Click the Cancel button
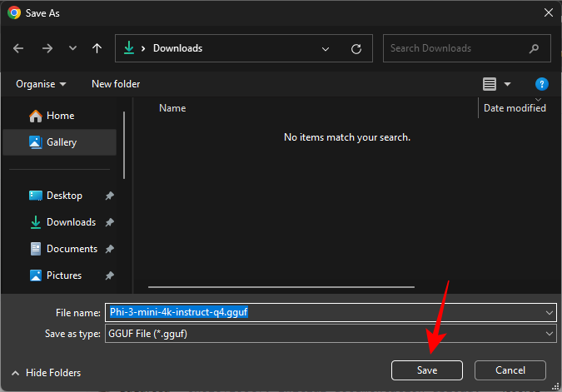This screenshot has height=392, width=562. pyautogui.click(x=510, y=370)
